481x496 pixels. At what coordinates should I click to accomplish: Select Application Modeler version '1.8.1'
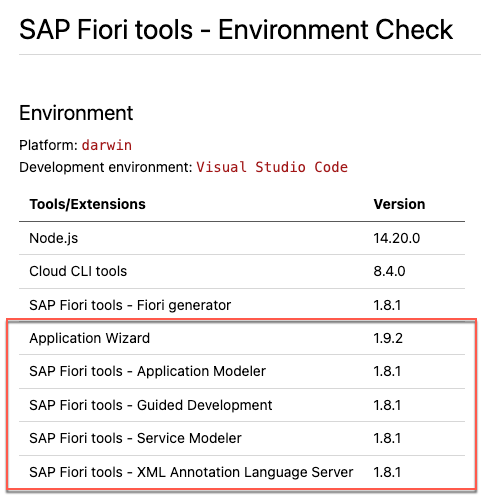pyautogui.click(x=387, y=371)
